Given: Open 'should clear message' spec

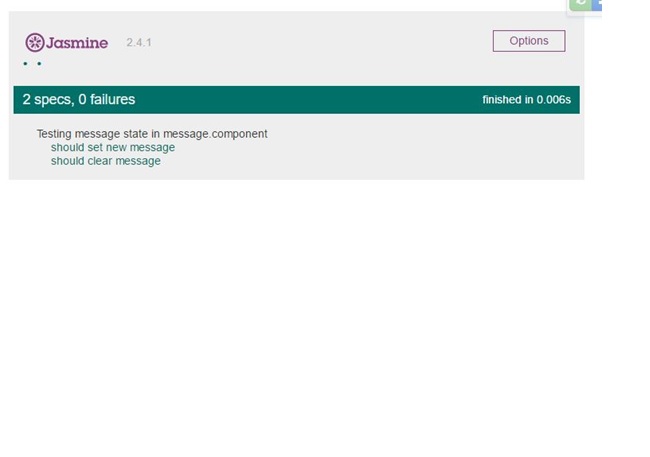Looking at the screenshot, I should 106,161.
